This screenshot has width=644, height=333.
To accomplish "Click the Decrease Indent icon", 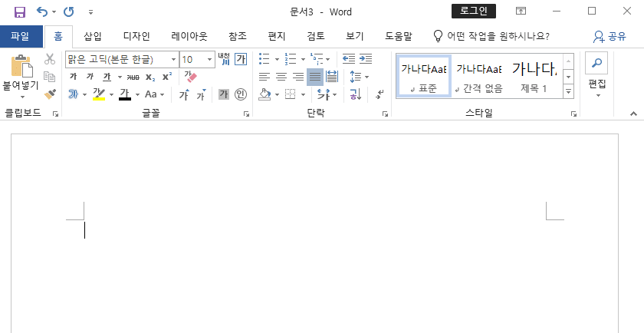I will [x=349, y=59].
